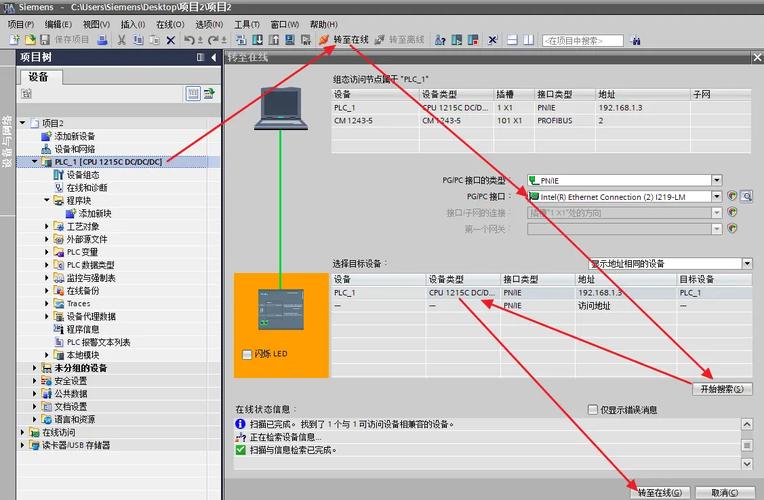The image size is (764, 500).
Task: Collapse project tree with left arrow
Action: [x=213, y=58]
